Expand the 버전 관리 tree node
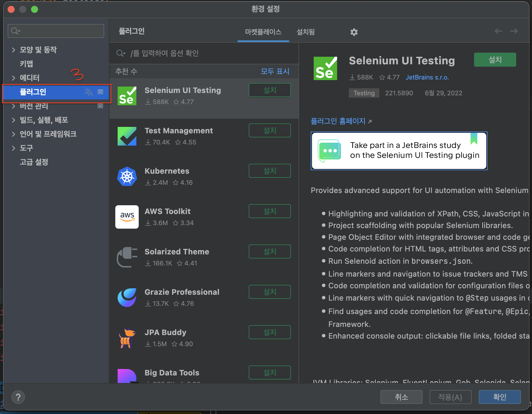The height and width of the screenshot is (414, 532). click(x=13, y=106)
